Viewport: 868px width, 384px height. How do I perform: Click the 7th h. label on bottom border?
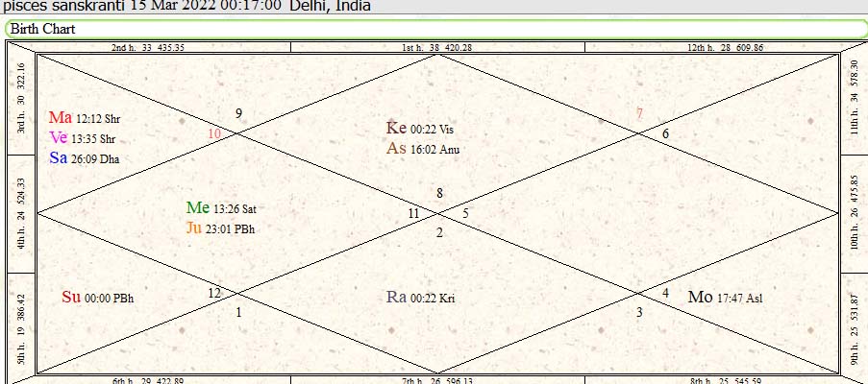(x=436, y=379)
